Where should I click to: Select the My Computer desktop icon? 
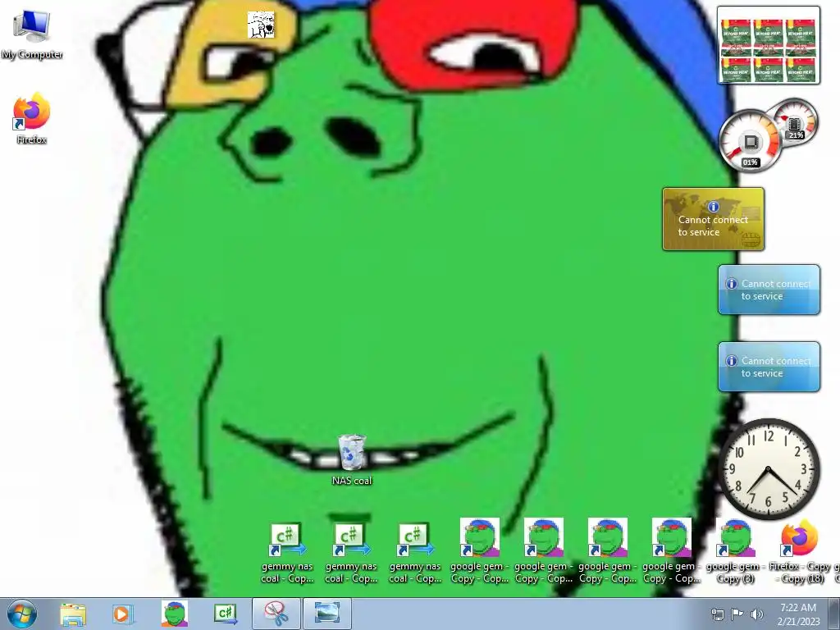point(32,34)
